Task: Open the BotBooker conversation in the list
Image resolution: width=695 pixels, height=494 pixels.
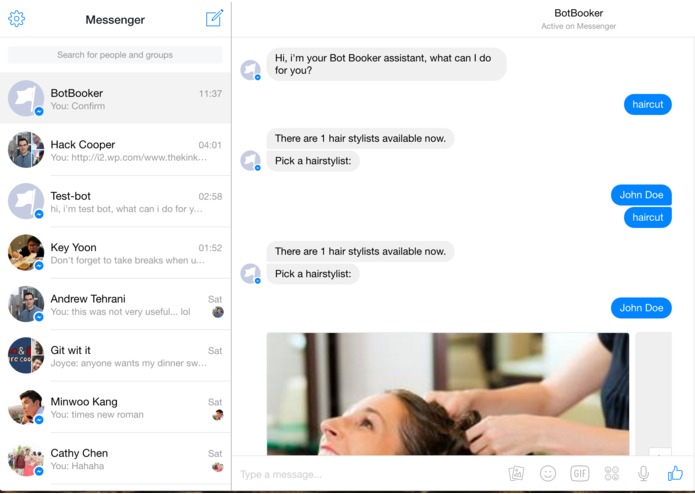Action: [x=115, y=98]
